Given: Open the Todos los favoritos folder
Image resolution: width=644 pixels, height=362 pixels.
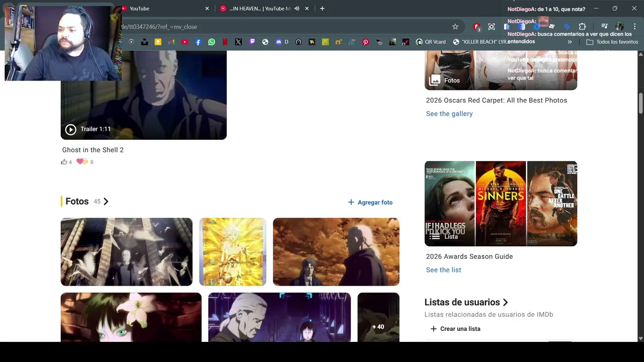Looking at the screenshot, I should [x=612, y=42].
